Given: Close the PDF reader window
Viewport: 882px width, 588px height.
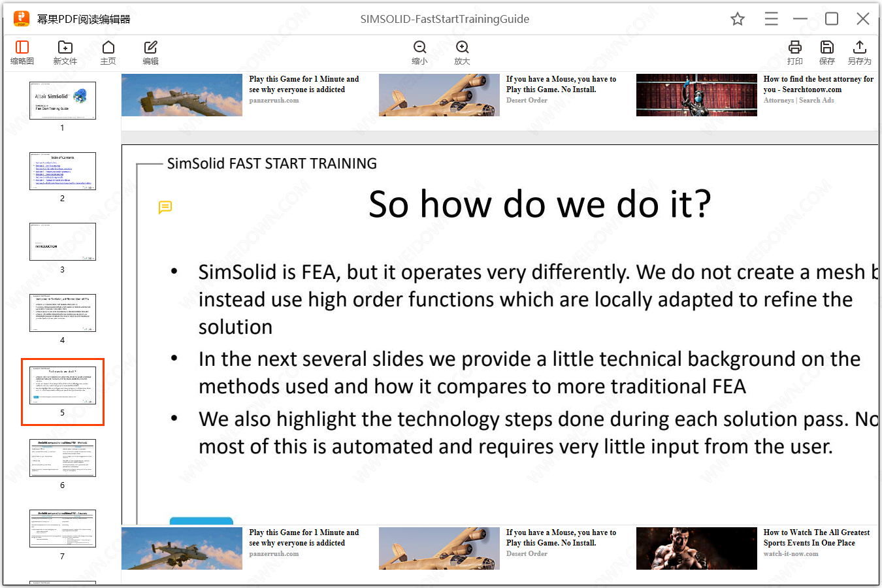Looking at the screenshot, I should tap(863, 19).
